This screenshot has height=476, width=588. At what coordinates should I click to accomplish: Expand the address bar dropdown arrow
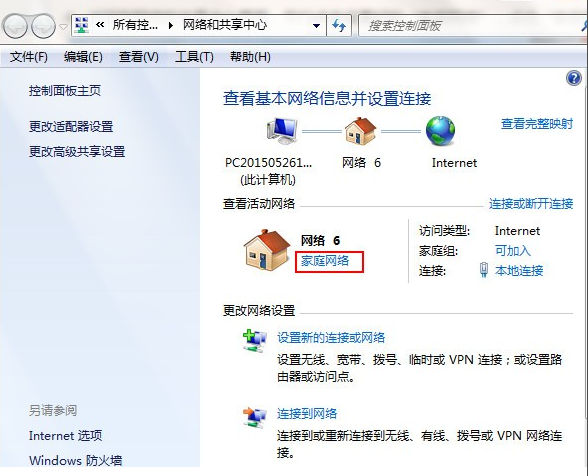click(316, 26)
